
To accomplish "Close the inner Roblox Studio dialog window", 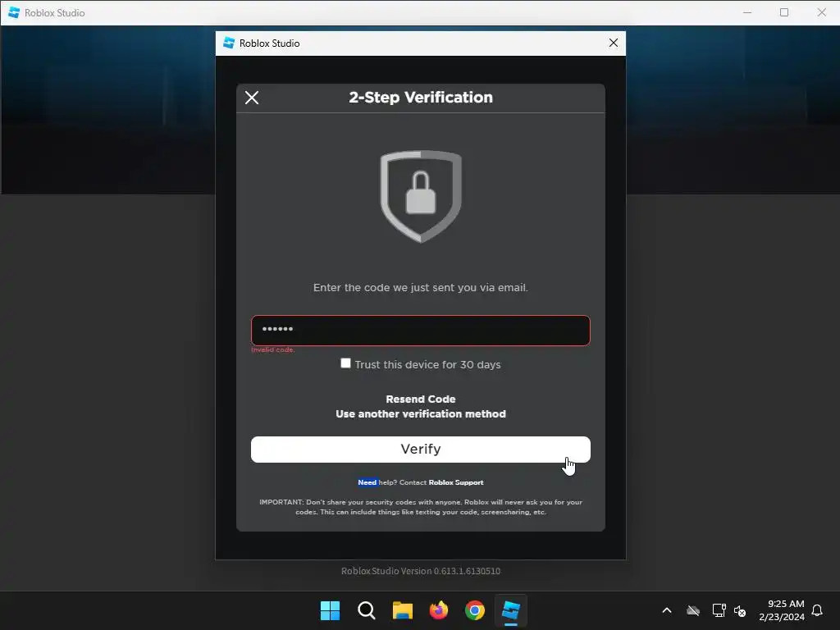I will [x=614, y=43].
